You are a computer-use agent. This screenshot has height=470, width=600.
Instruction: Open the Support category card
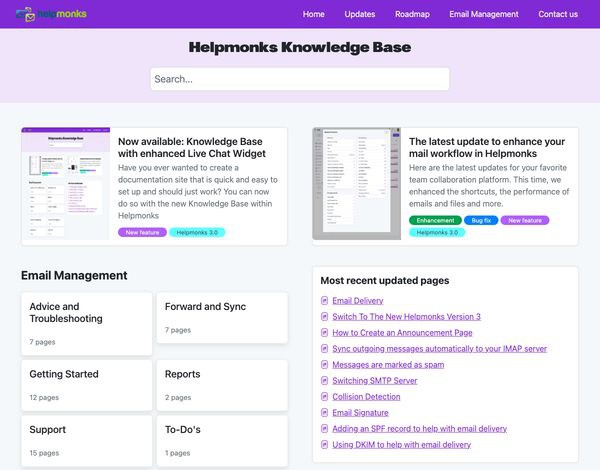(87, 441)
